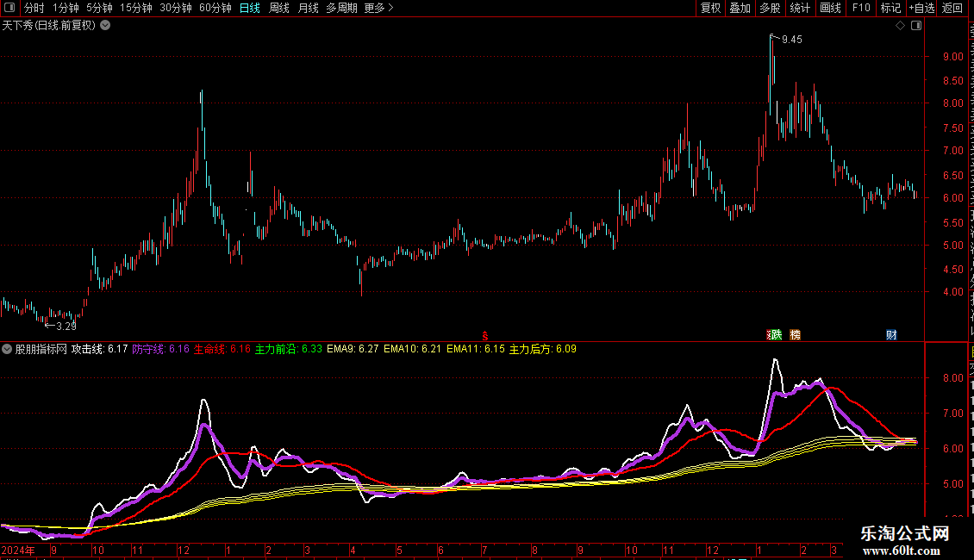Click the 叠加 overlay button
Viewport: 974px width, 560px height.
pyautogui.click(x=740, y=8)
